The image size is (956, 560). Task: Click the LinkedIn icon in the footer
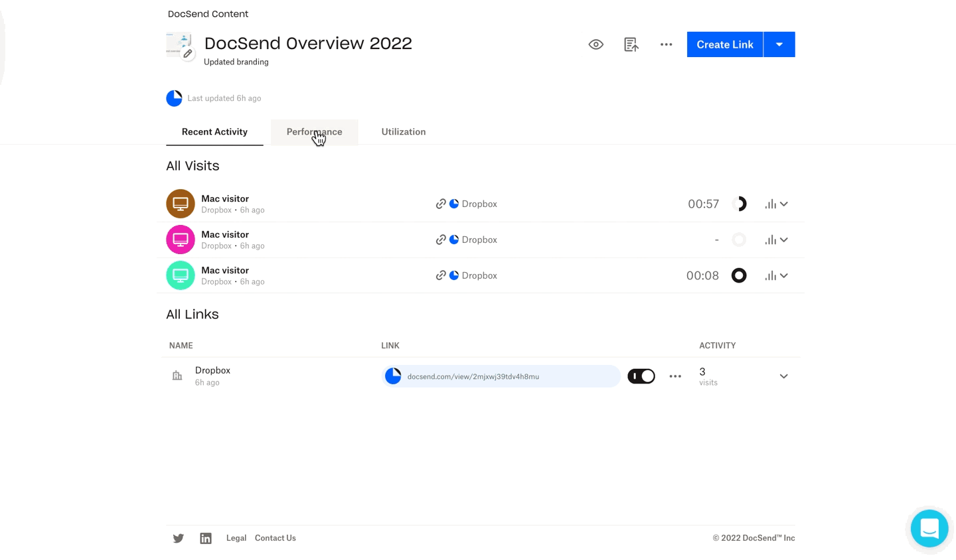coord(206,538)
